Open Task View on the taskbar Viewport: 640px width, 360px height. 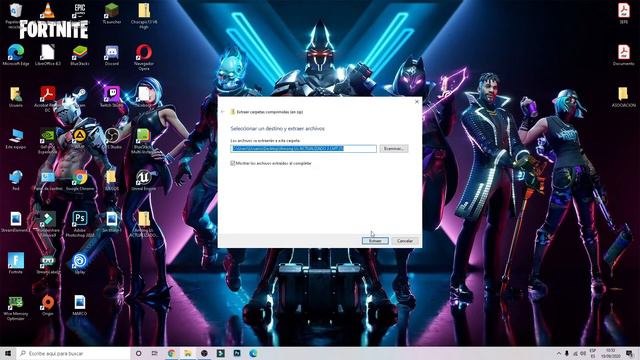(x=155, y=353)
